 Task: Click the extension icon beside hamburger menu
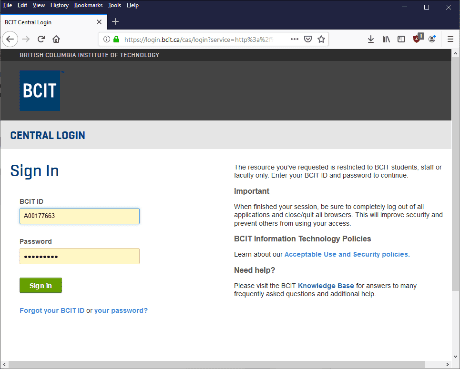tap(432, 39)
